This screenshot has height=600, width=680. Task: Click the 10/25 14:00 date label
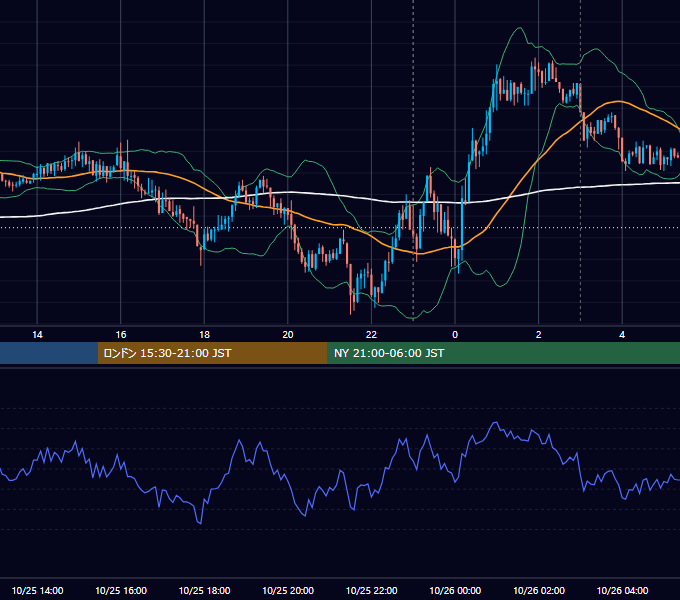click(37, 590)
